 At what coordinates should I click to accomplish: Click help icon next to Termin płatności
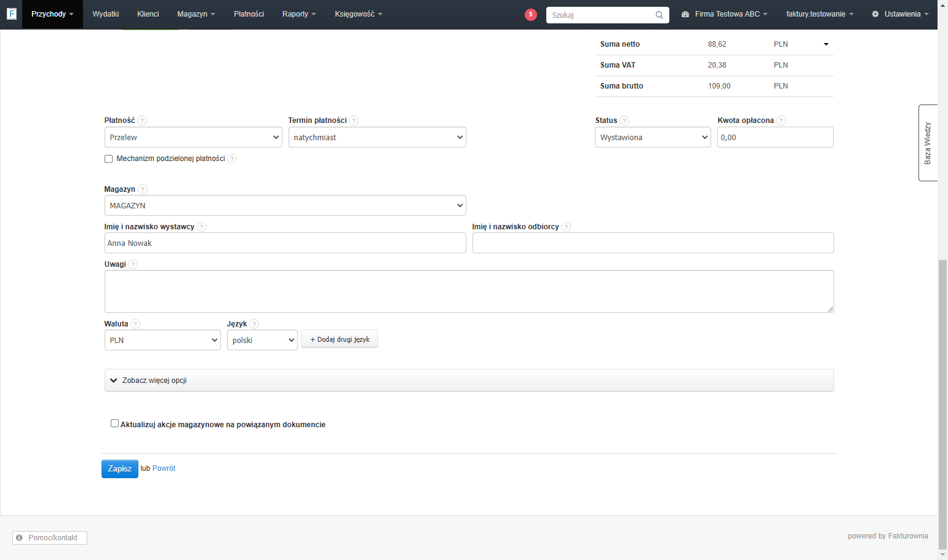[x=354, y=120]
